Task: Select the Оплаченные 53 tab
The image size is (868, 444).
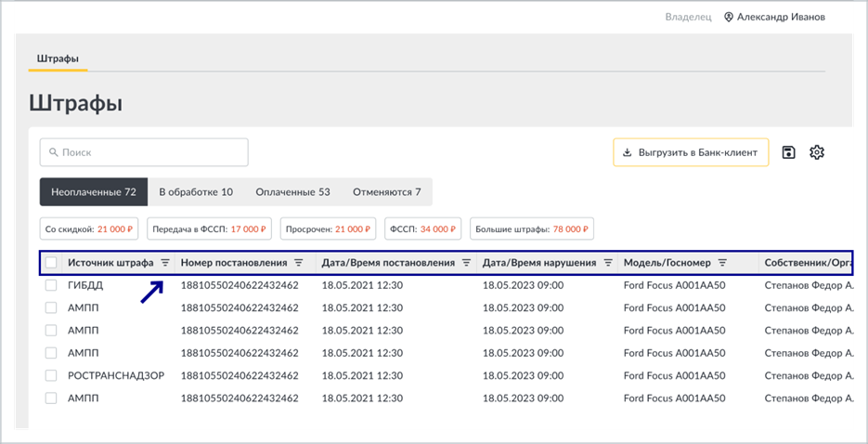Action: coord(292,192)
